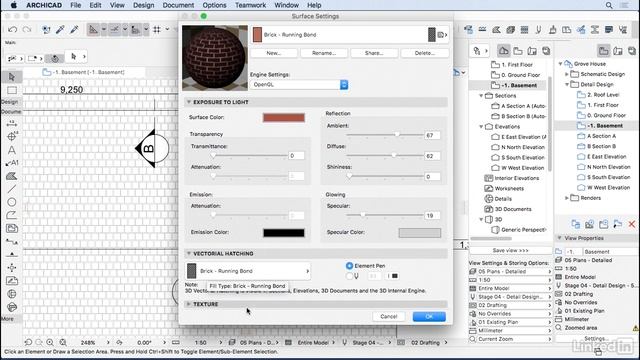Click the Specular Color gray swatch

pos(420,233)
